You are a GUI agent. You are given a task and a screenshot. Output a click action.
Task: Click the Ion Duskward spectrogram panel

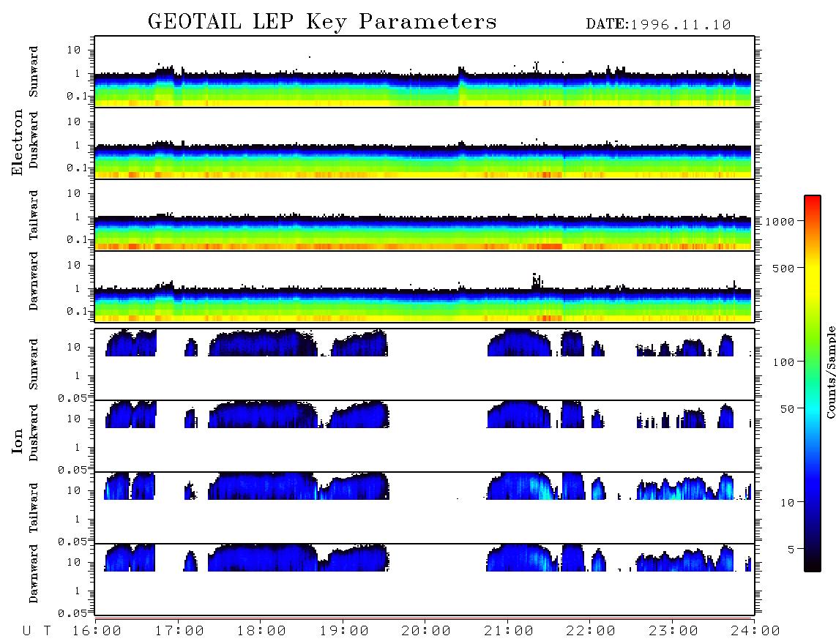(425, 435)
